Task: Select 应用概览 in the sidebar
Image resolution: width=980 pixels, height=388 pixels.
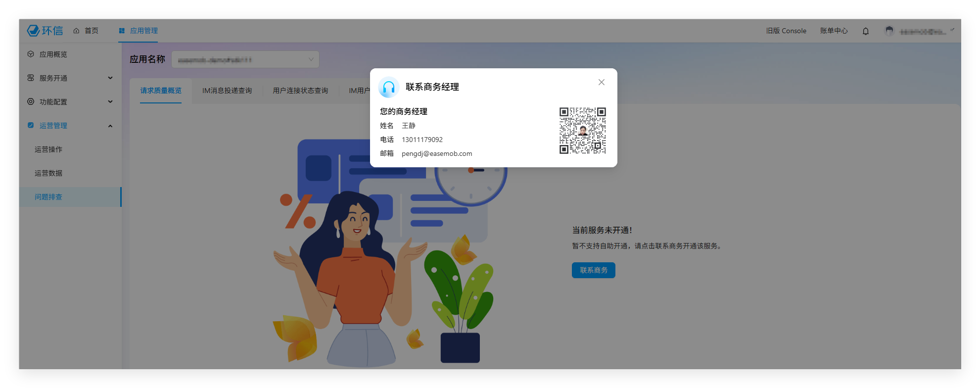Action: tap(53, 54)
